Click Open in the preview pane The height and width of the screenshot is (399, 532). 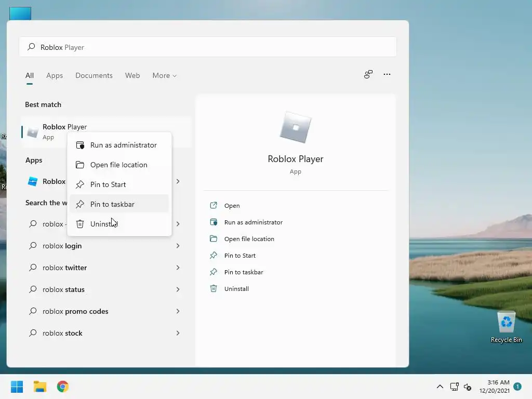pos(232,206)
